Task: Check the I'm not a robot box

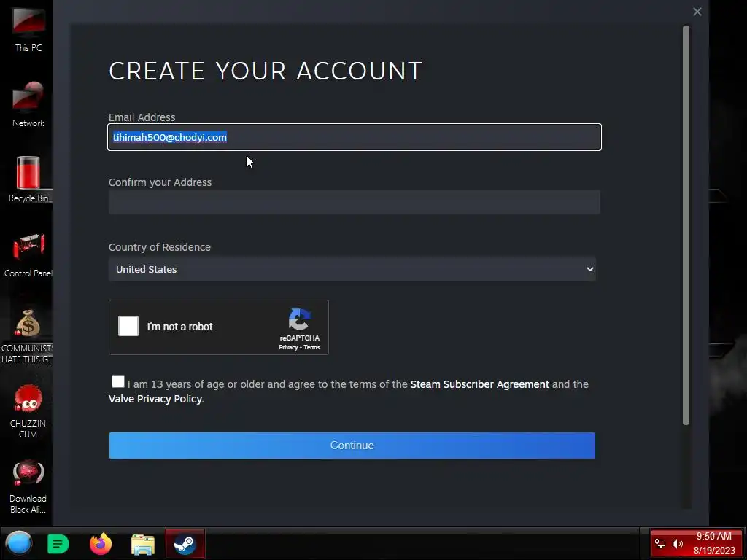Action: [x=128, y=326]
